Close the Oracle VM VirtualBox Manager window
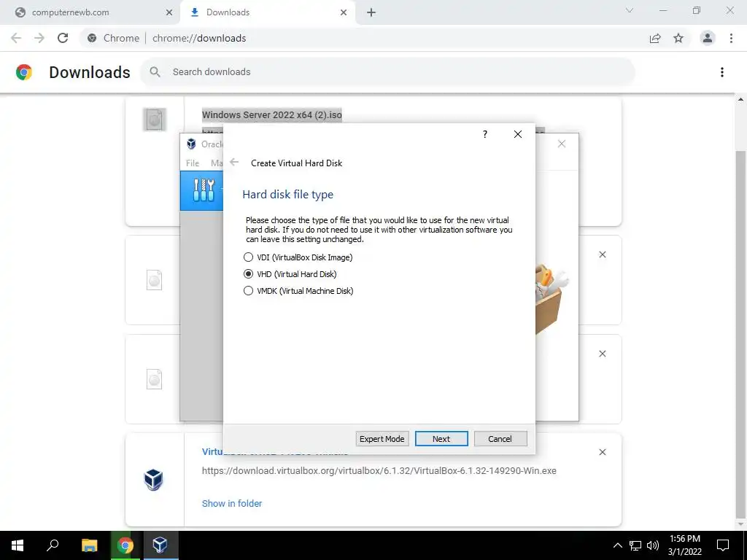 pyautogui.click(x=562, y=144)
